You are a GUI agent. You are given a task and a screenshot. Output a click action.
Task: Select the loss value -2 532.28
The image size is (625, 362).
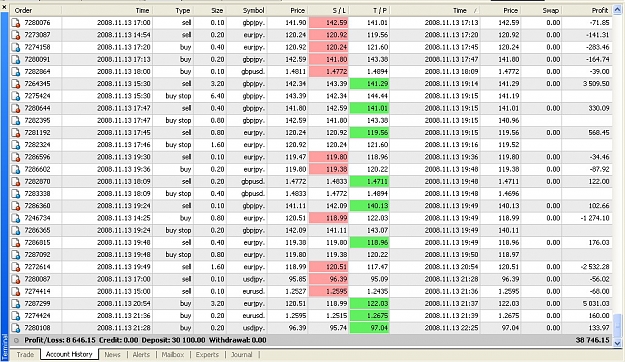point(595,267)
